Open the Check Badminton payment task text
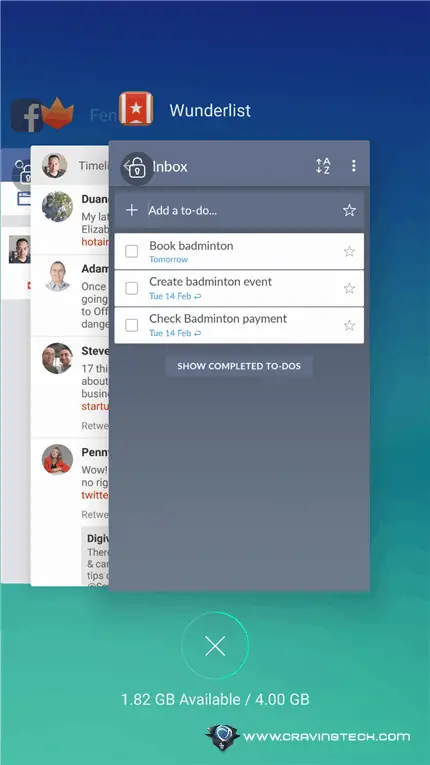 tap(218, 319)
